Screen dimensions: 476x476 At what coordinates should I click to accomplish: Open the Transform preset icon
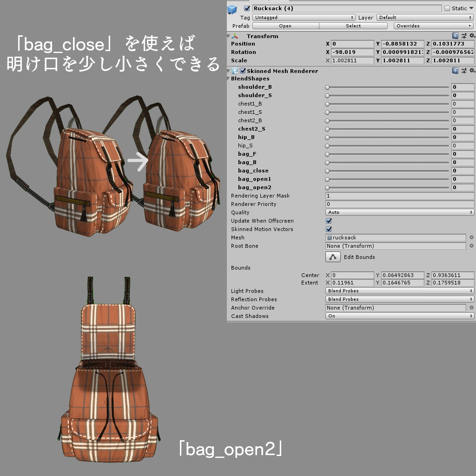[464, 36]
